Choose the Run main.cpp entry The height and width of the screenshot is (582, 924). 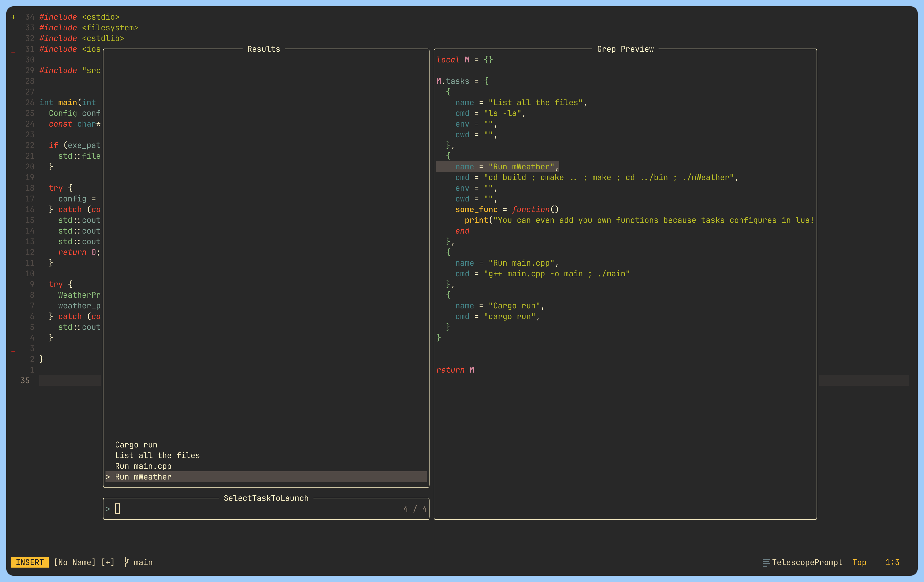pyautogui.click(x=143, y=466)
